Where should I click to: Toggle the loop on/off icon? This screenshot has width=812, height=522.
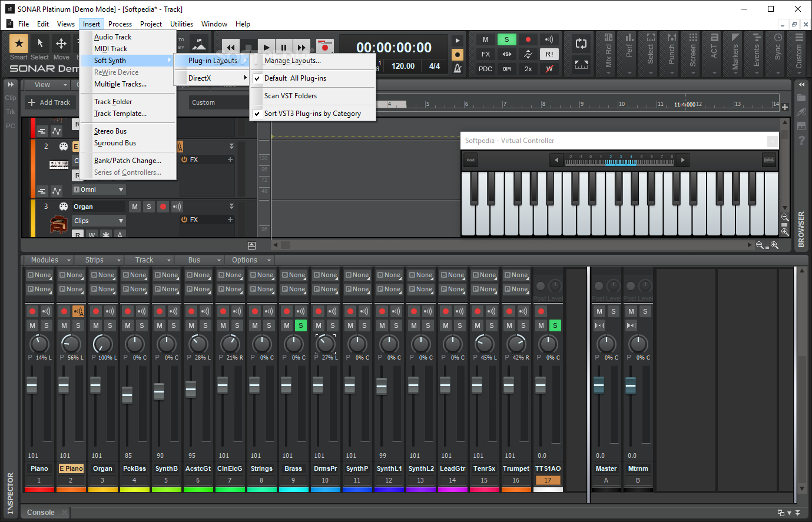tap(581, 44)
